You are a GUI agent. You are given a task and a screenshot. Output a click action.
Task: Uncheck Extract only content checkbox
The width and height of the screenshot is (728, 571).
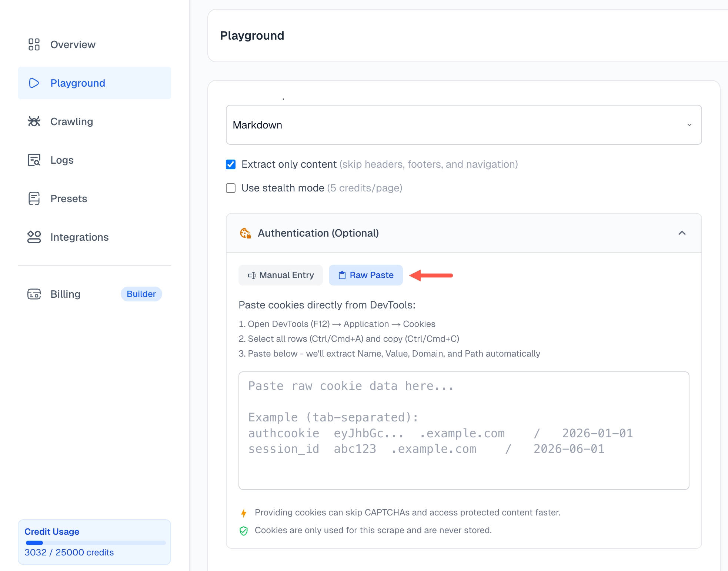[x=231, y=164]
